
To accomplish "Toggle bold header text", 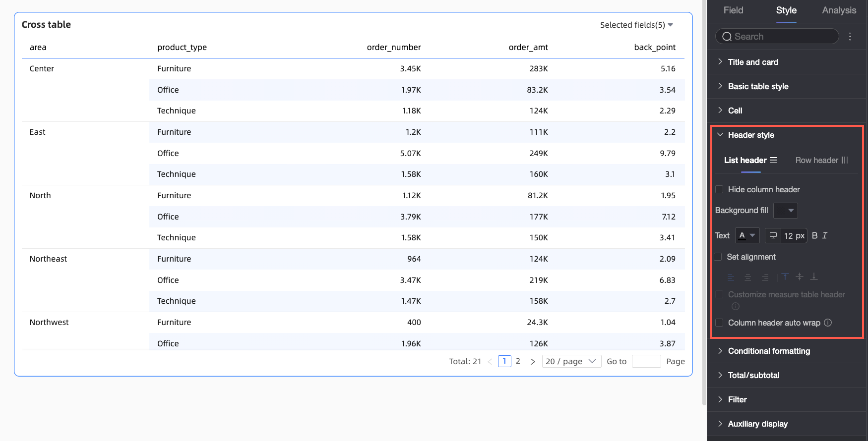I will pos(814,236).
